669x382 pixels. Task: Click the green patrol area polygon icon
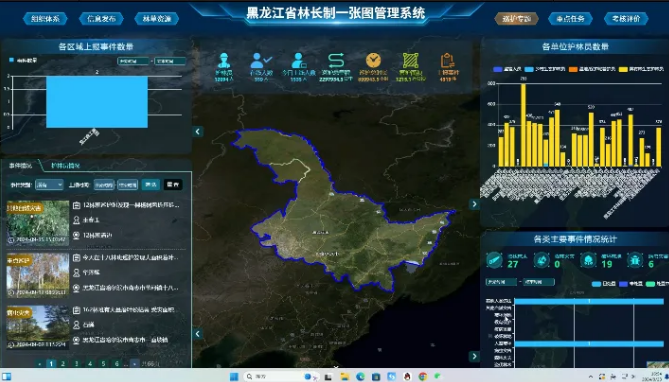tap(410, 61)
